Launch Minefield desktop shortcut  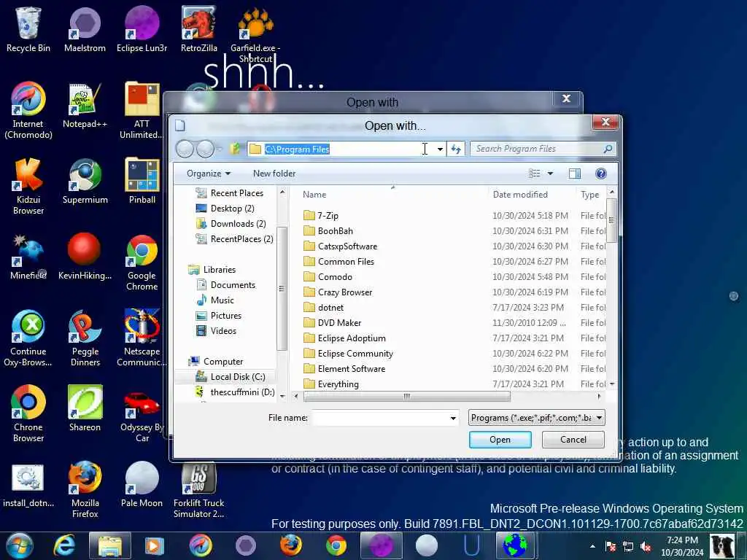tap(28, 257)
